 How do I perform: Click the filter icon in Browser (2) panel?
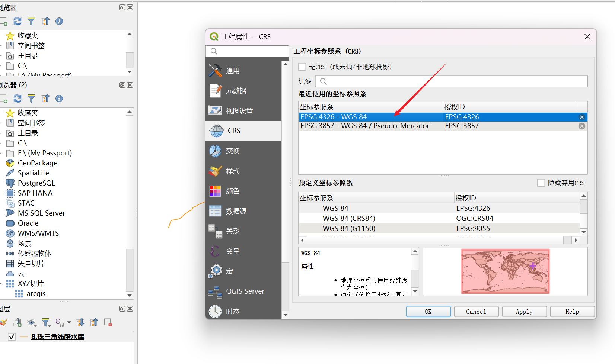click(x=31, y=99)
